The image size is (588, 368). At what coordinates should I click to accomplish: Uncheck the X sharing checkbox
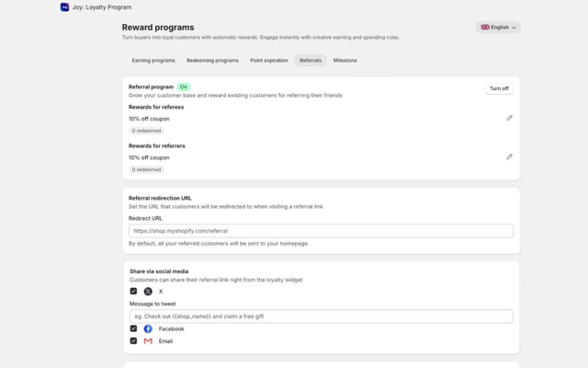[x=133, y=292]
